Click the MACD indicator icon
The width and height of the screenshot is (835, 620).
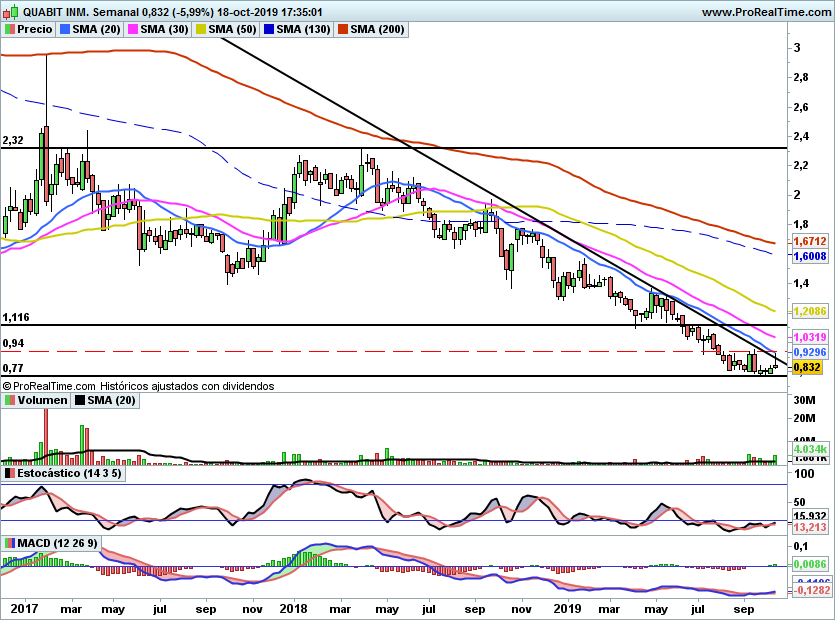pyautogui.click(x=10, y=543)
